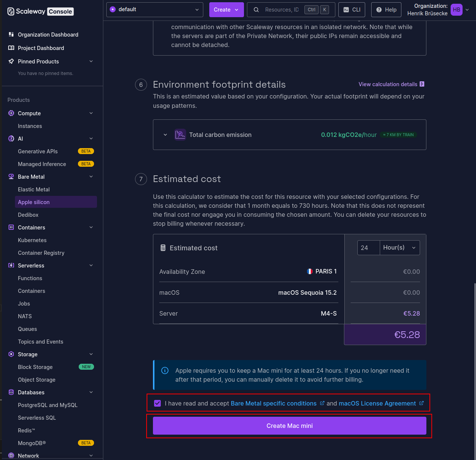Viewport: 476px width, 460px height.
Task: Click the default project star icon
Action: click(x=113, y=9)
